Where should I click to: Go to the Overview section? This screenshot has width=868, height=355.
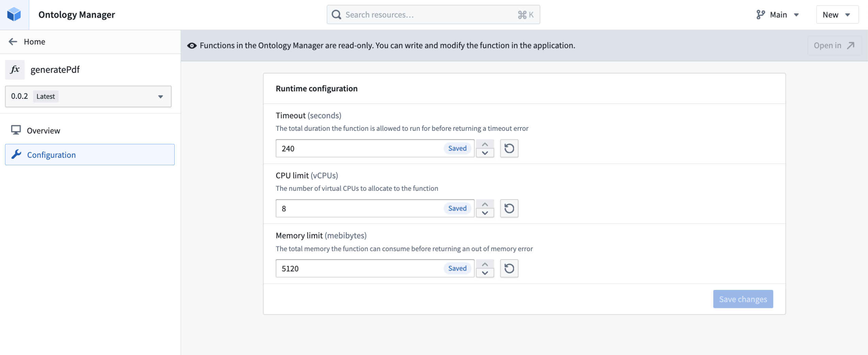(x=43, y=130)
